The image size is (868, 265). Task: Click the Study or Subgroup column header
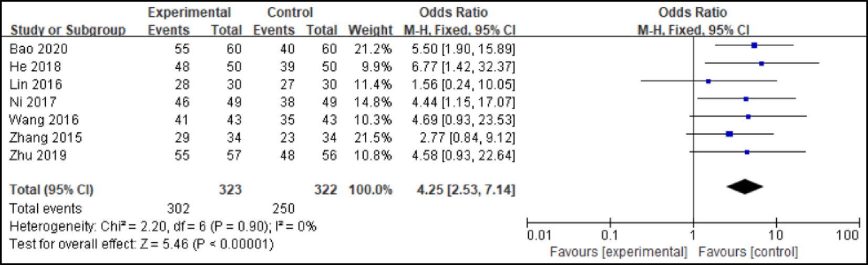(68, 30)
